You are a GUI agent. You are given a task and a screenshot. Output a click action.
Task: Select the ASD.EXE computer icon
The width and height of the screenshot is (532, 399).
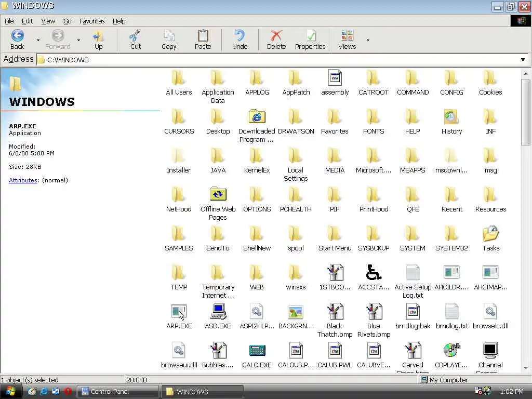218,312
